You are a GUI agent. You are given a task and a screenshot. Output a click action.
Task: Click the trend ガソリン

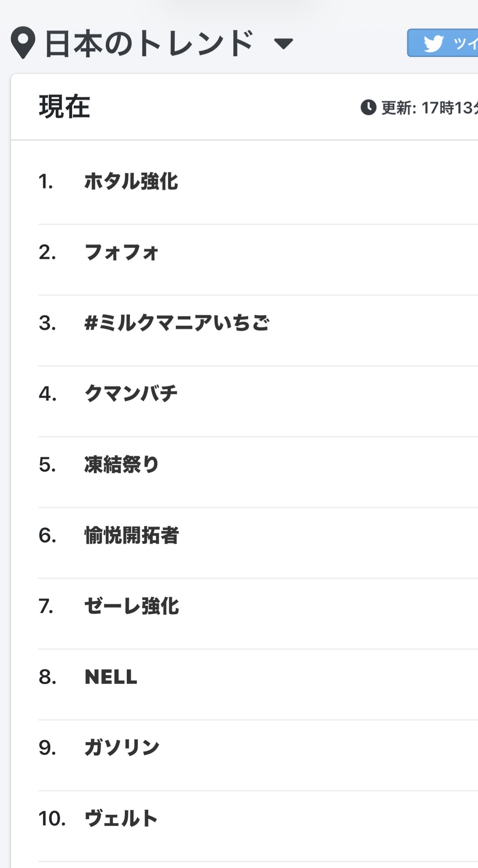(122, 747)
